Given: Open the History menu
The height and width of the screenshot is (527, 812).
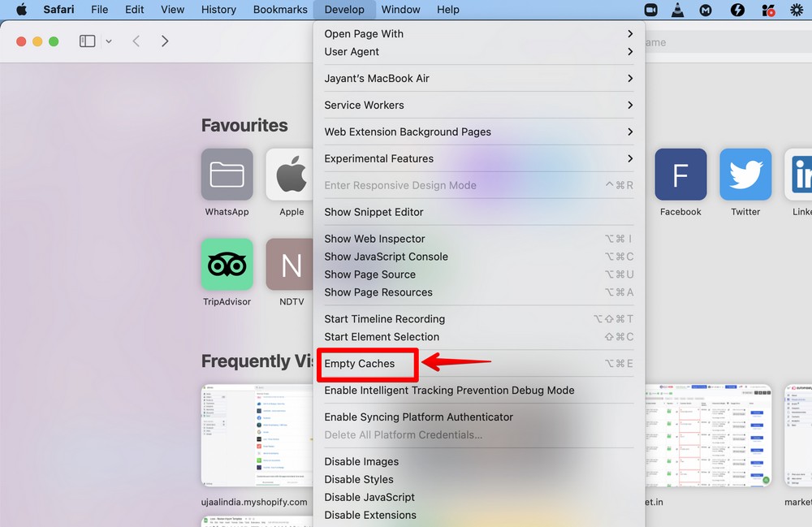Looking at the screenshot, I should pos(218,9).
